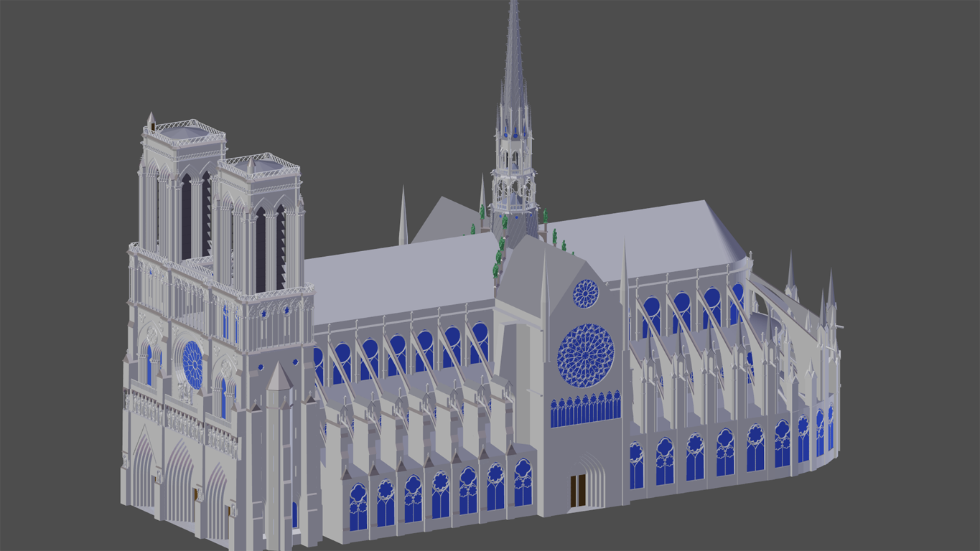Select the small pinnacle atop the left tower corner
980x551 pixels.
coord(151,119)
